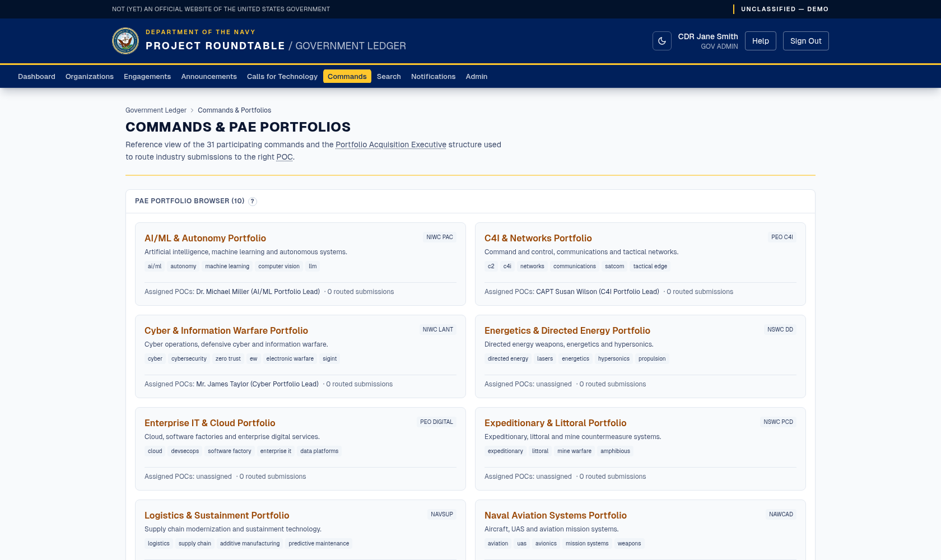Viewport: 941px width, 560px height.
Task: Open AI/ML & Autonomy Portfolio
Action: 205,238
